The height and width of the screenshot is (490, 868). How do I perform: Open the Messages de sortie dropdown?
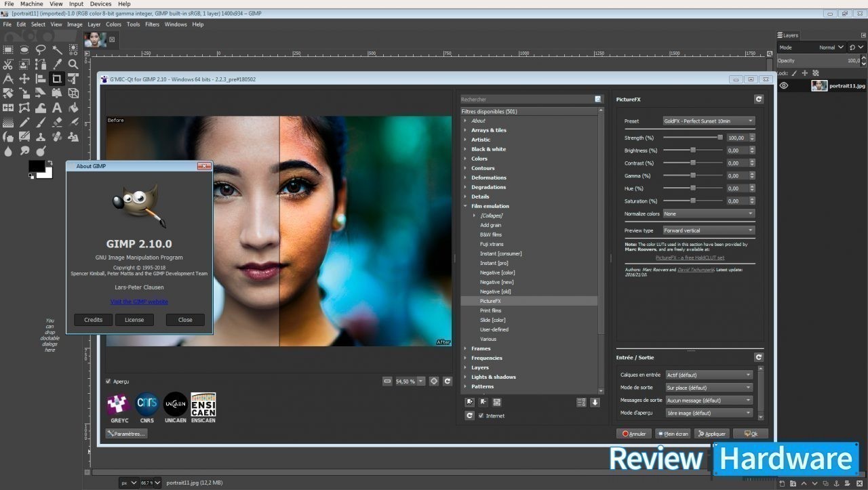[x=709, y=400]
